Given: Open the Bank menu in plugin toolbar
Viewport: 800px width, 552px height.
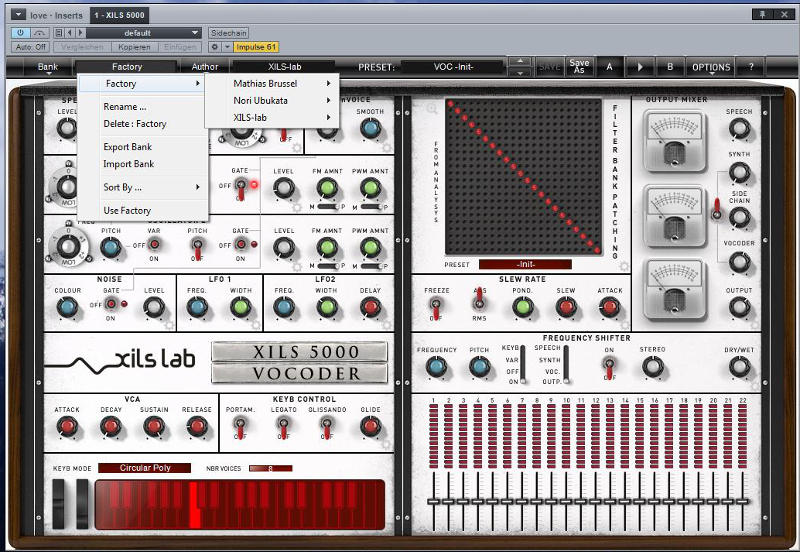Looking at the screenshot, I should (x=47, y=67).
